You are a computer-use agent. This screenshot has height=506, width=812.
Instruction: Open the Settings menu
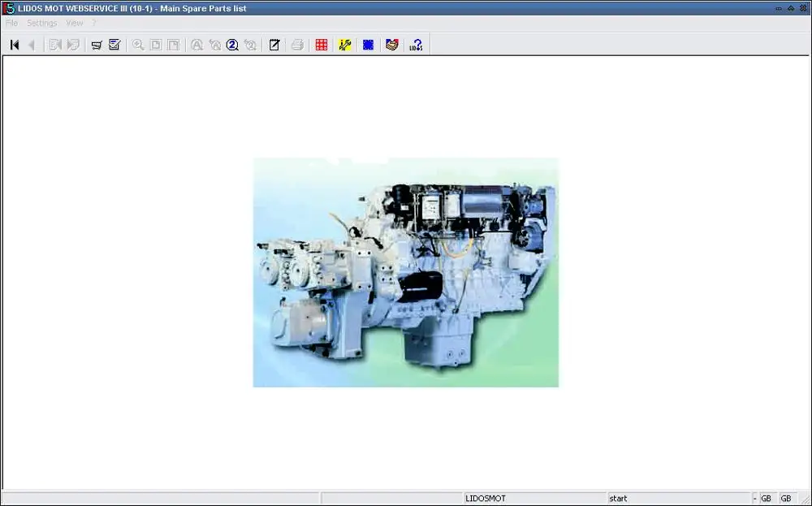tap(41, 23)
